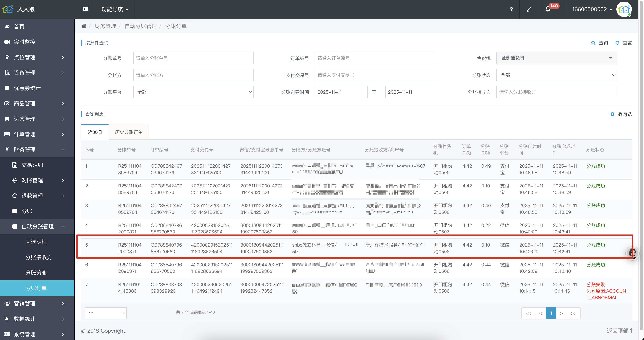
Task: Click the help question mark icon
Action: [x=511, y=9]
